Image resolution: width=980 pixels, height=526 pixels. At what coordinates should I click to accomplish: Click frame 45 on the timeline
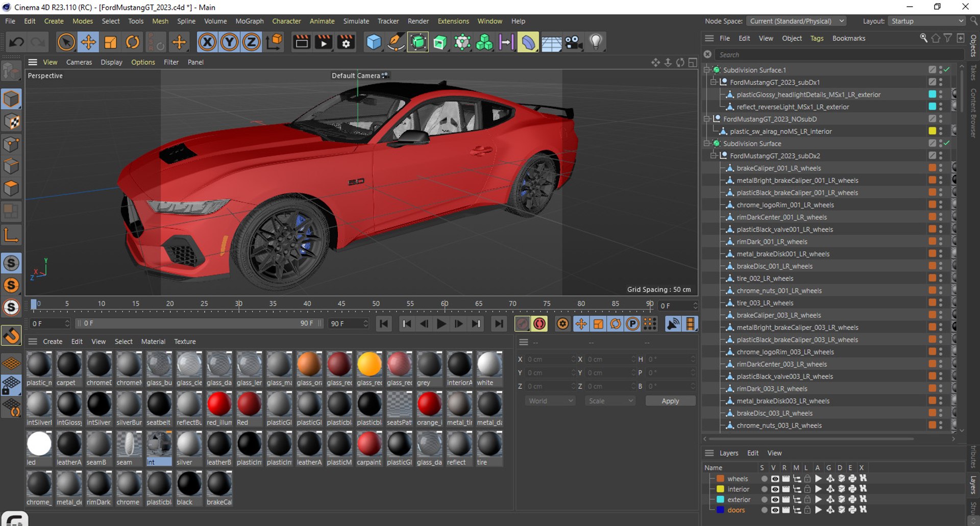[x=341, y=305]
